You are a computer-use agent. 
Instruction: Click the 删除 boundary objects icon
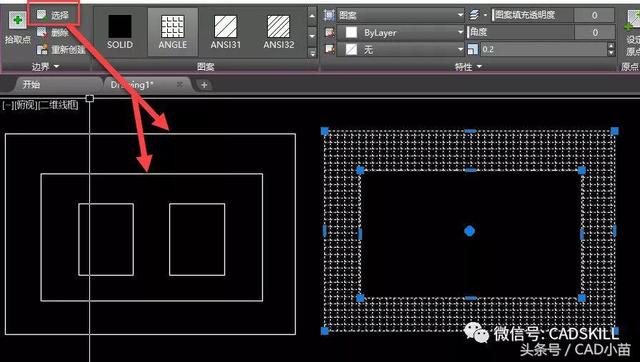tap(42, 32)
